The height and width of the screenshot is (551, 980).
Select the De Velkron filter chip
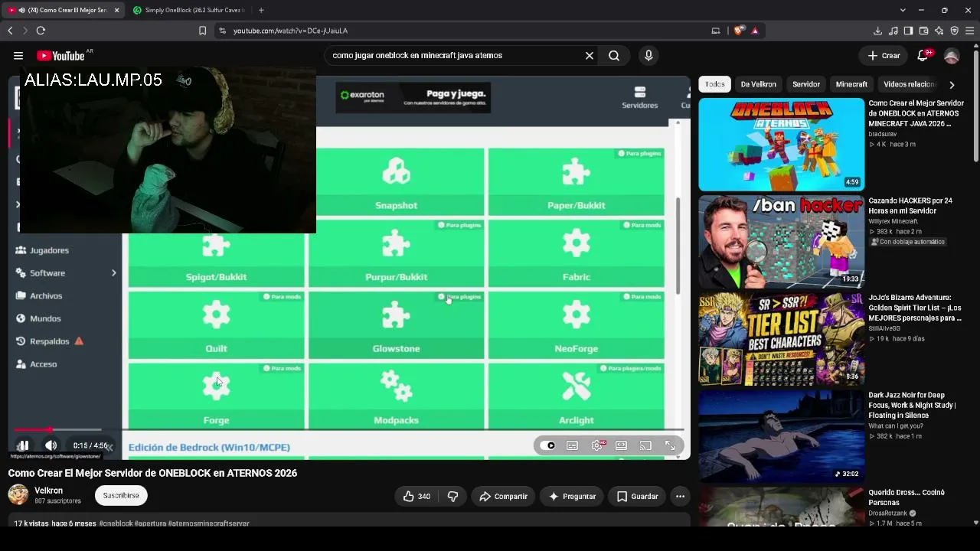(x=759, y=84)
